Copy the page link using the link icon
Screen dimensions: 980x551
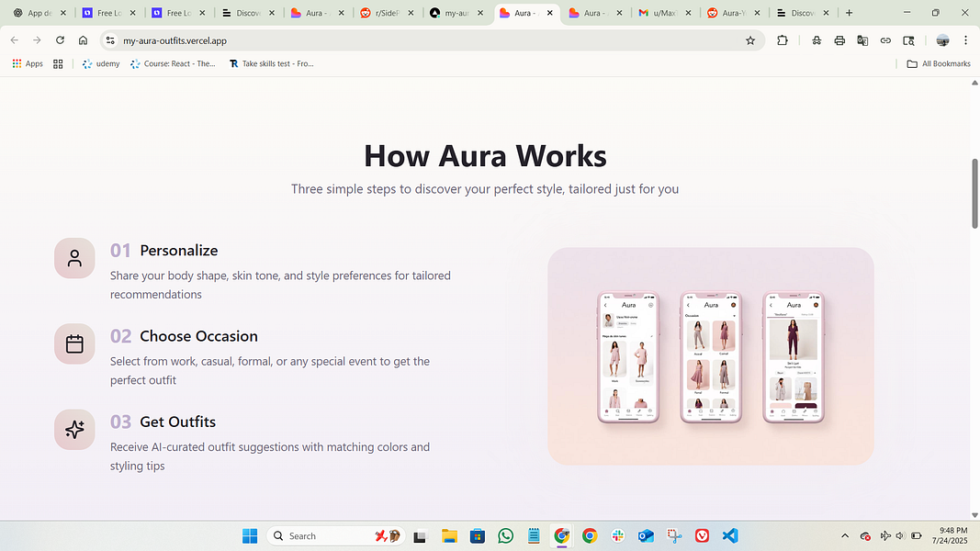[x=884, y=40]
